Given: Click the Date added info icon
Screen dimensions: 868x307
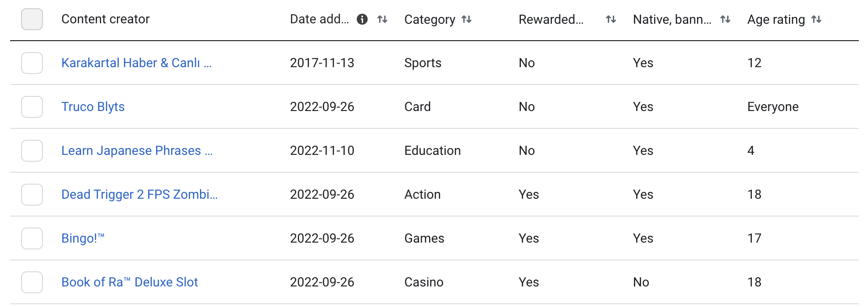Looking at the screenshot, I should click(362, 19).
